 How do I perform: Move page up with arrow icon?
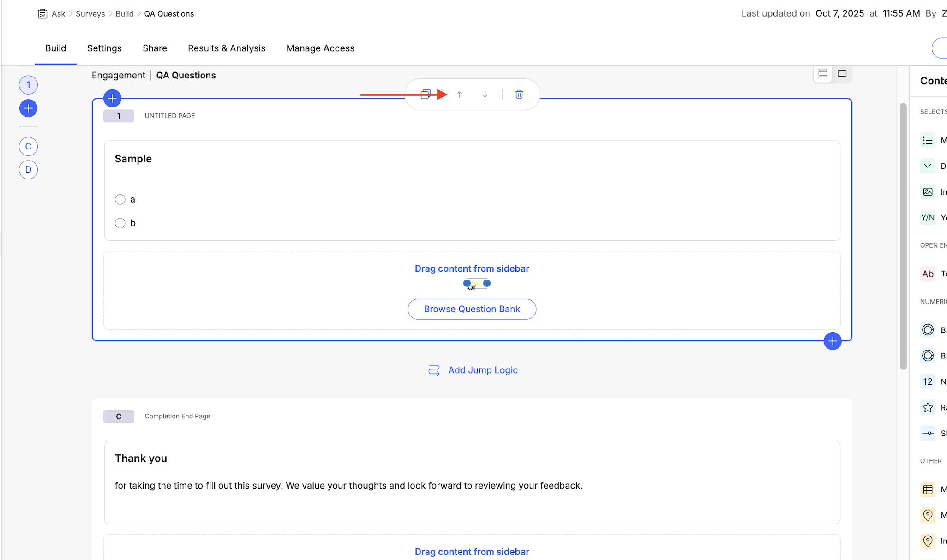point(459,95)
